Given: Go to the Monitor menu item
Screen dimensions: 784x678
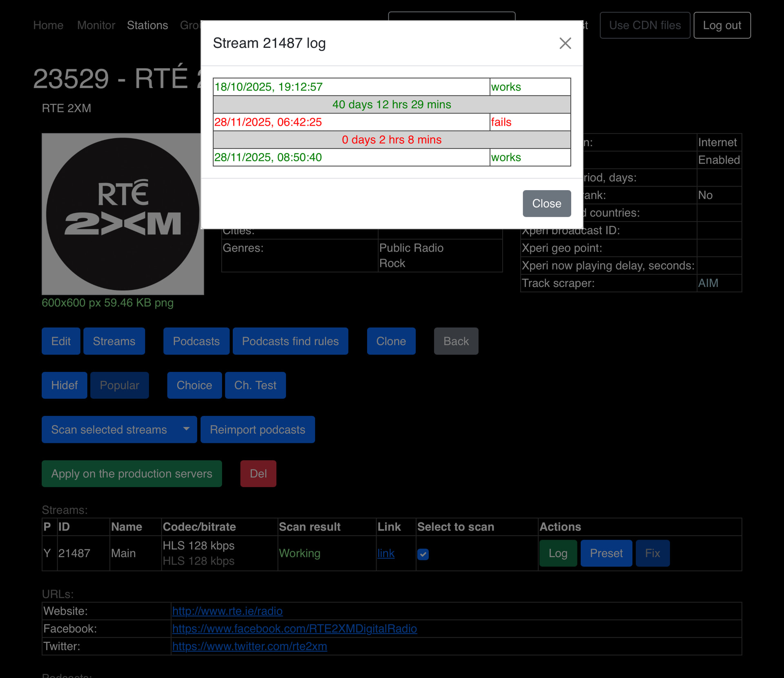Looking at the screenshot, I should click(x=96, y=25).
